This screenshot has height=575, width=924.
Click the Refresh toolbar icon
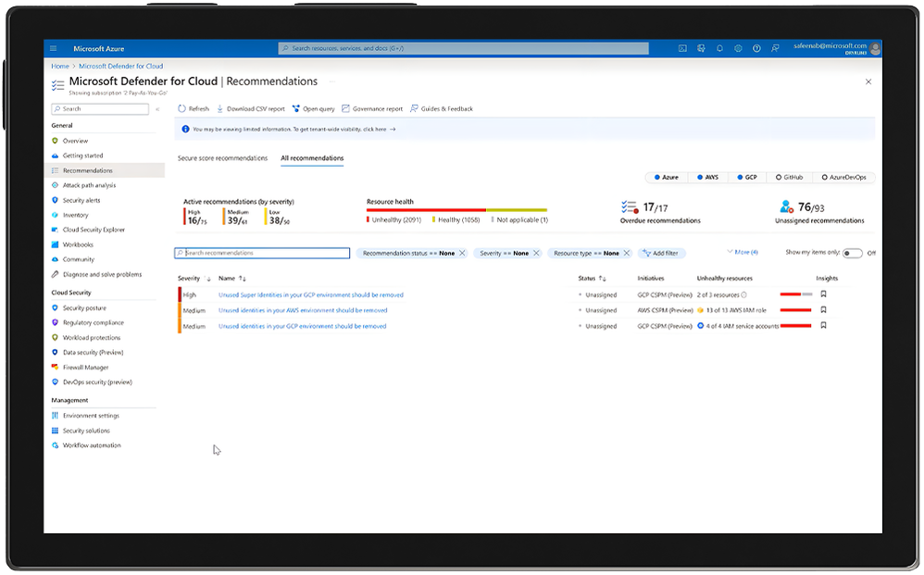[x=181, y=108]
